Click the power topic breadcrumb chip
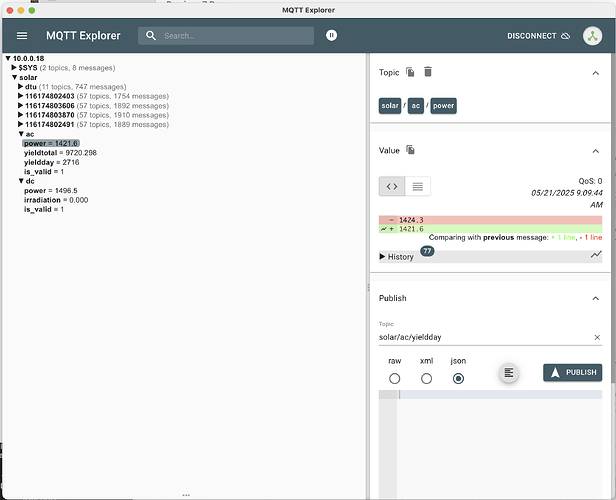 (x=444, y=106)
